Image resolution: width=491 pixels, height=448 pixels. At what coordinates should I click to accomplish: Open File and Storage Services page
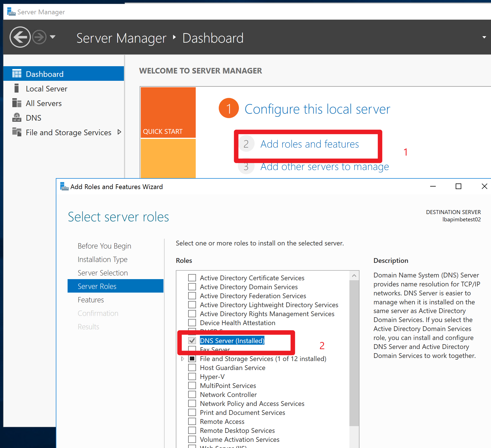pyautogui.click(x=64, y=132)
